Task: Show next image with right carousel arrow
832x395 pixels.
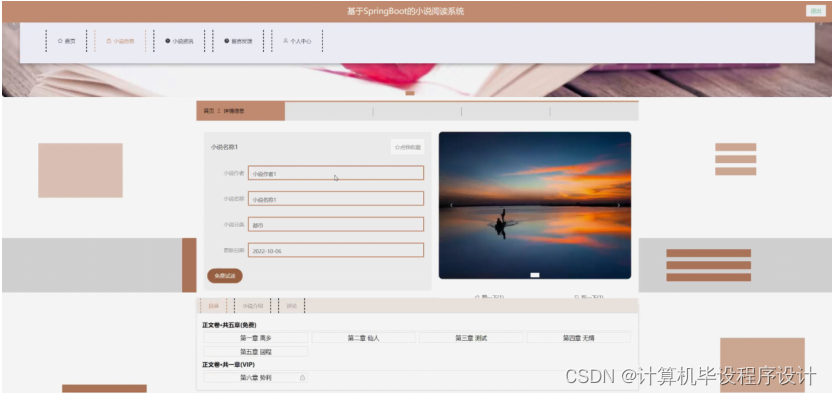Action: tap(619, 205)
